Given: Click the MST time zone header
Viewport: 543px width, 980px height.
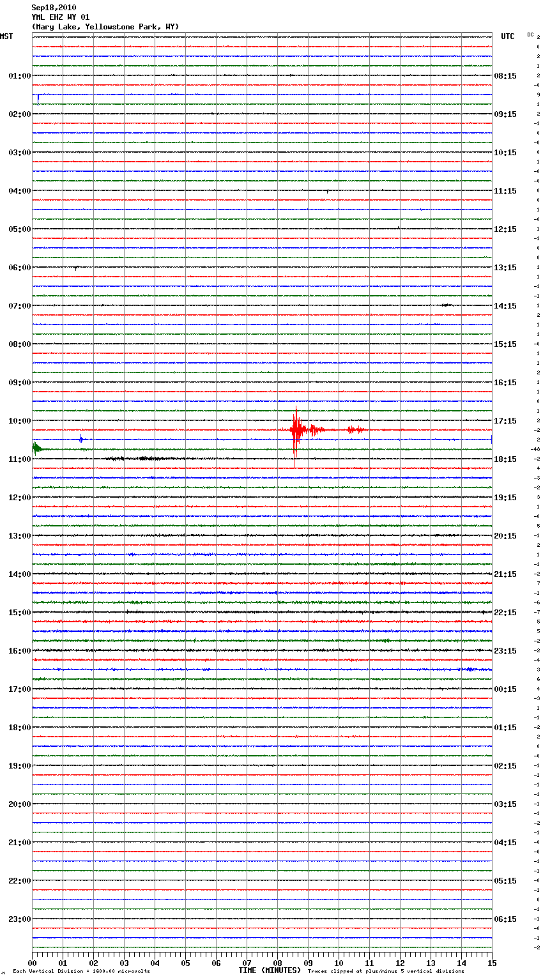Looking at the screenshot, I should (6, 36).
